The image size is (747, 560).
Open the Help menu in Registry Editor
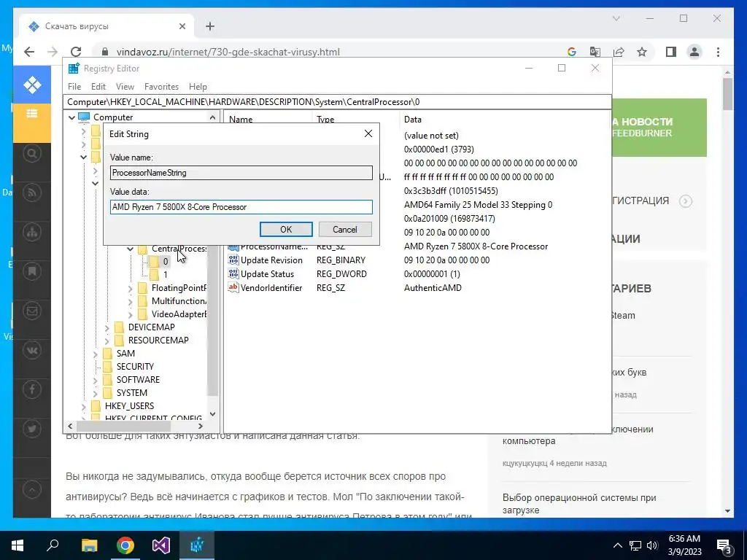coord(198,86)
